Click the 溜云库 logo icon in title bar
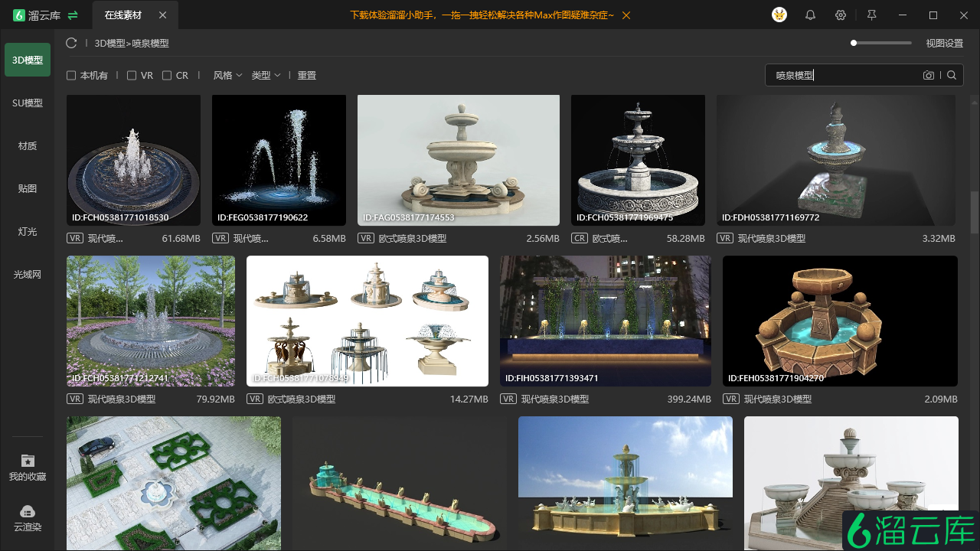The image size is (980, 551). [19, 15]
